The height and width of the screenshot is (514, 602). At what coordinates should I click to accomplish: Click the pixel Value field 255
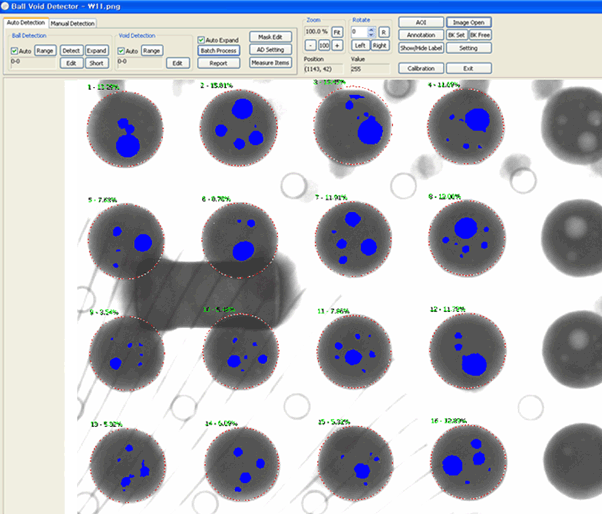(x=370, y=69)
